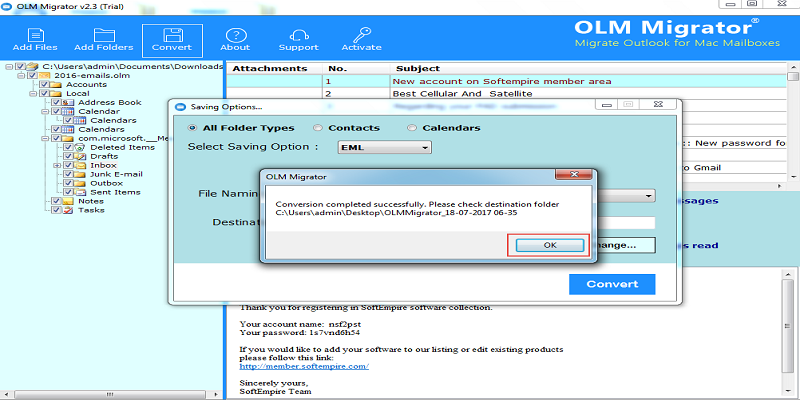Sort by the Subject column header
Viewport: 800px width, 400px height.
click(589, 69)
